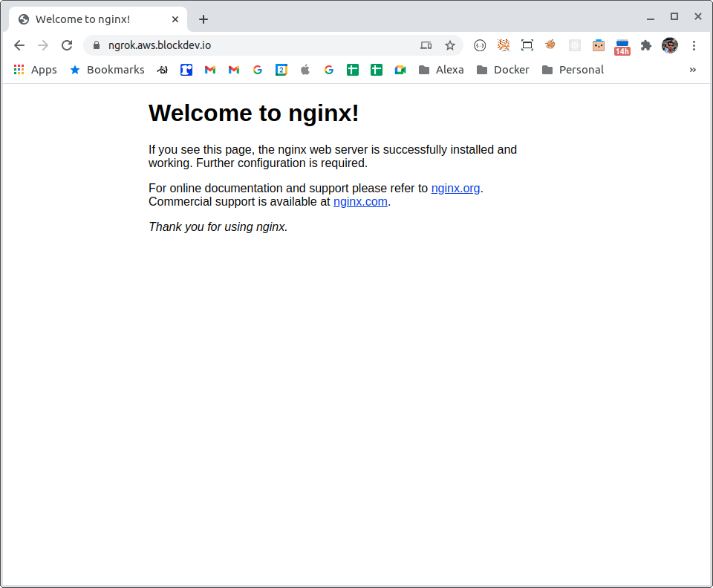Open the round brackets extension icon
This screenshot has width=713, height=588.
click(x=480, y=45)
